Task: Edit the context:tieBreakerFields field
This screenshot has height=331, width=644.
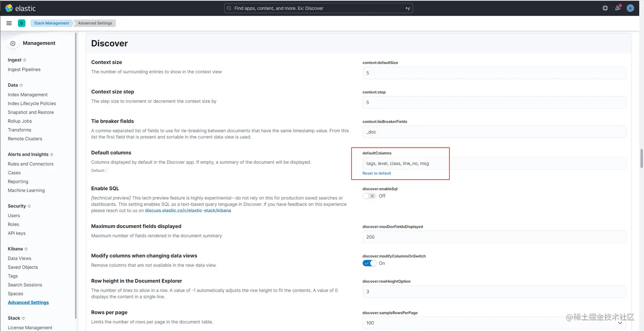Action: pos(494,132)
